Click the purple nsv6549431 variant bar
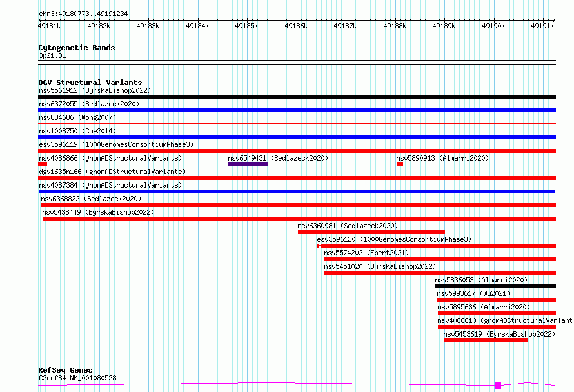This screenshot has height=392, width=574. click(248, 164)
